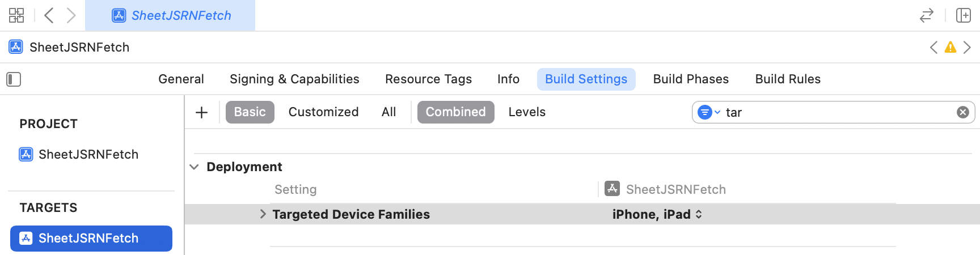Open the iPhone, iPad value dropdown
Viewport: 980px width, 255px height.
pos(657,214)
